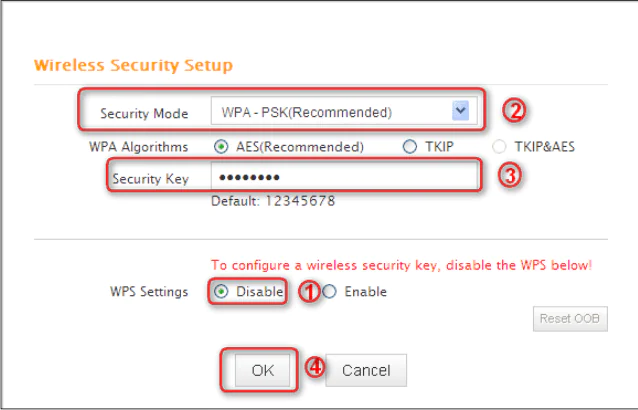The height and width of the screenshot is (410, 638).
Task: Set WPS Settings to Disable
Action: tap(221, 292)
